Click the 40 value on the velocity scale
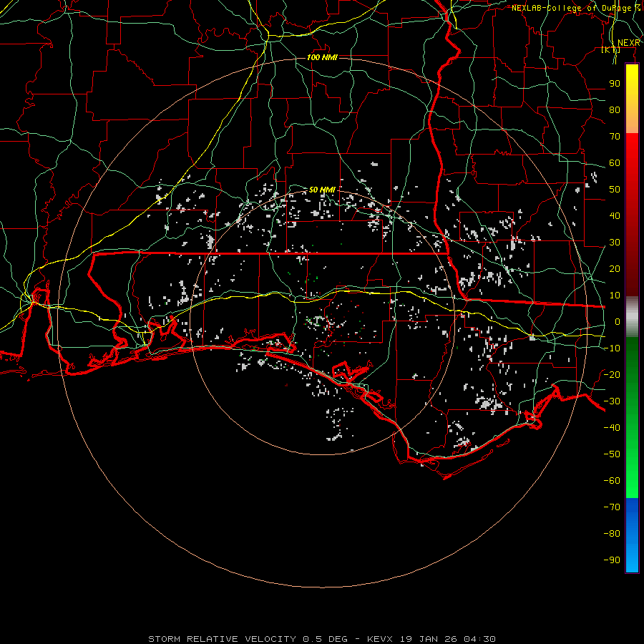Screen dimensions: 644x644 pos(615,215)
